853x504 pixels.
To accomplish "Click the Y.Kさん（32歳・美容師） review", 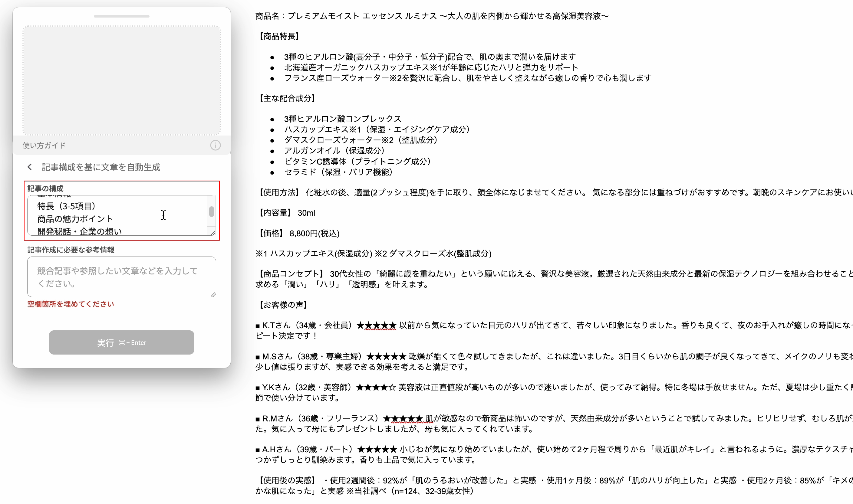I will tap(554, 392).
